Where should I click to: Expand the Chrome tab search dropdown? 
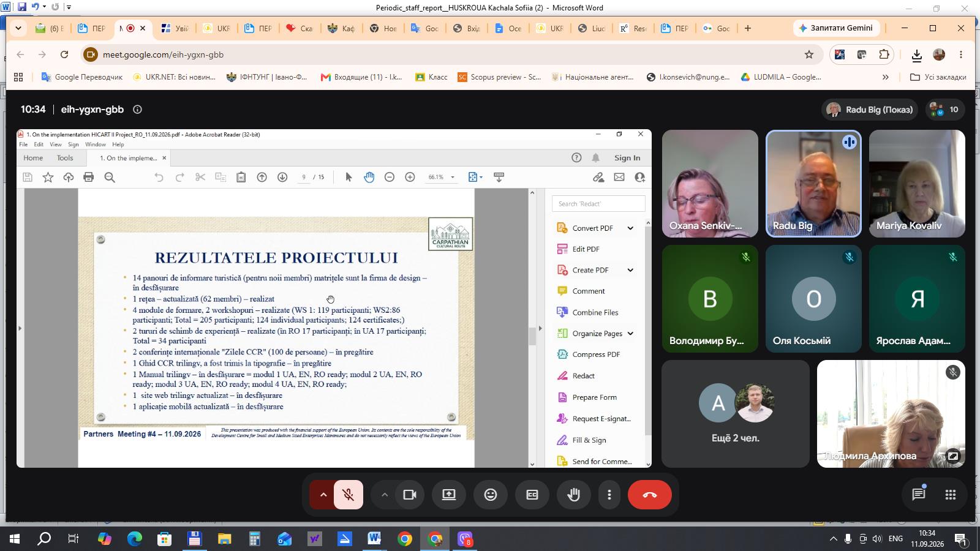pyautogui.click(x=18, y=28)
